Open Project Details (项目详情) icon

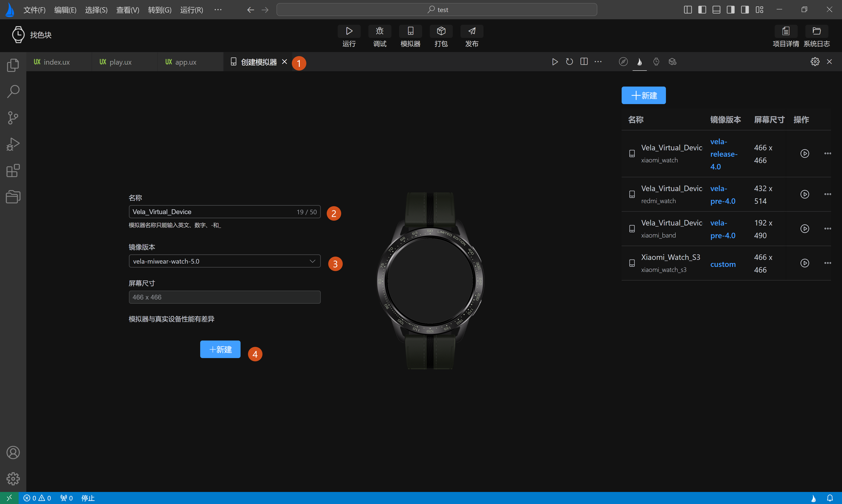(x=786, y=31)
